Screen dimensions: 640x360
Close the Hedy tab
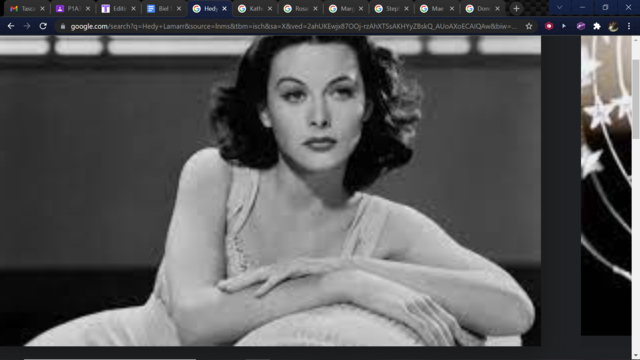(x=224, y=9)
